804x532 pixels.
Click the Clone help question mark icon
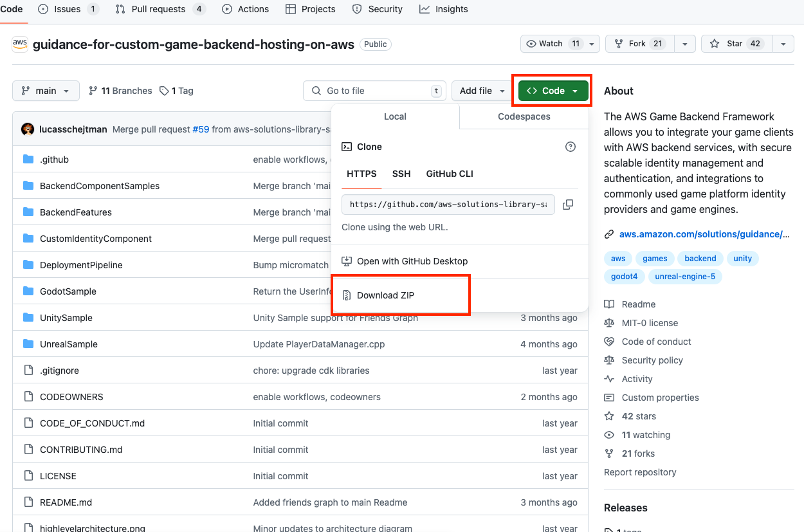(570, 147)
